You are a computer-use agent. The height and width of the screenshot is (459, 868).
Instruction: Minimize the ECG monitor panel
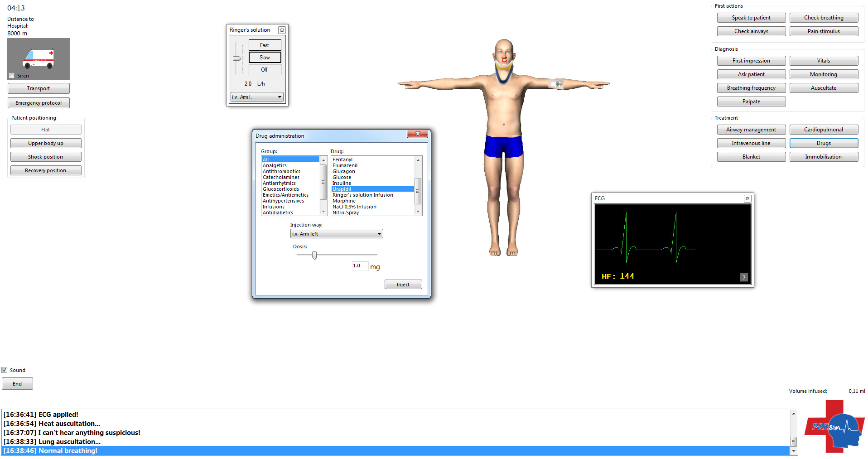click(747, 198)
